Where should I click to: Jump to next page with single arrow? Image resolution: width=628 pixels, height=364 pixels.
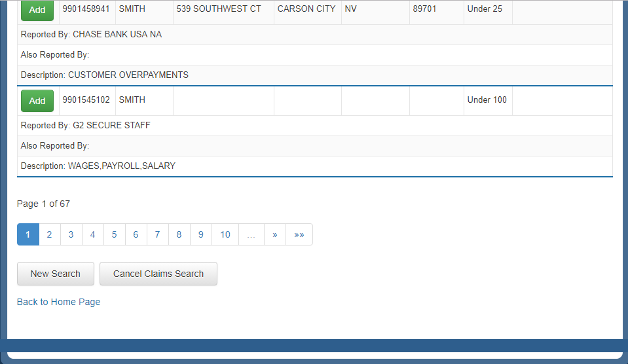(x=275, y=234)
